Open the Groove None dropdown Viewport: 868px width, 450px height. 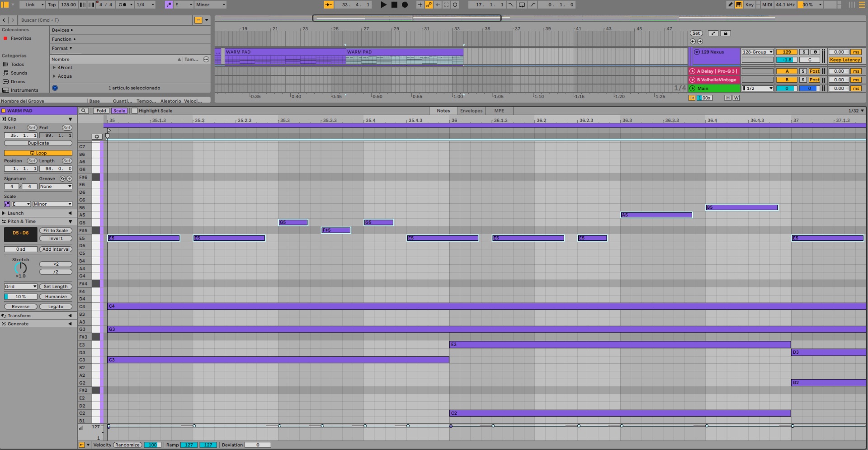click(x=56, y=187)
